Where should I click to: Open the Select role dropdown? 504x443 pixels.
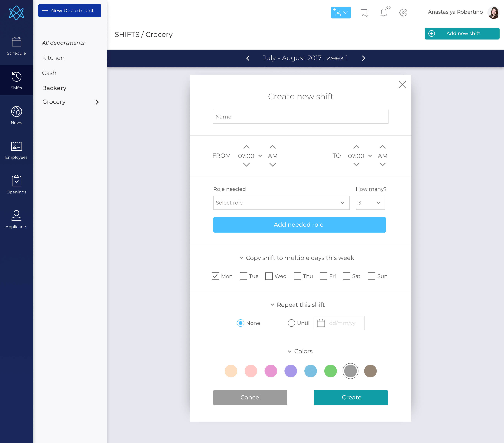281,202
